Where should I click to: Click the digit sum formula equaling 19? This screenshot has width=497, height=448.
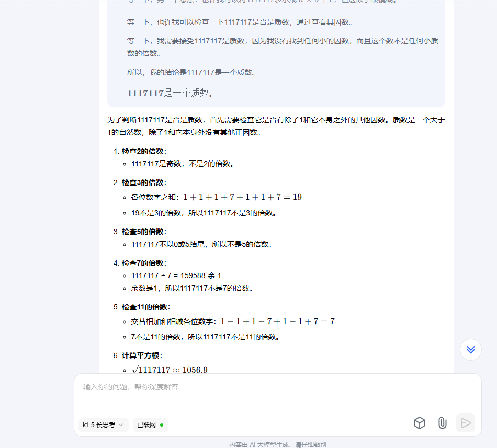242,197
